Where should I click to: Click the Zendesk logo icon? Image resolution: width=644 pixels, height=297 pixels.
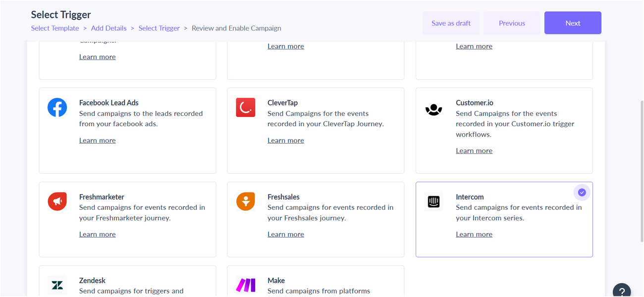tap(57, 285)
